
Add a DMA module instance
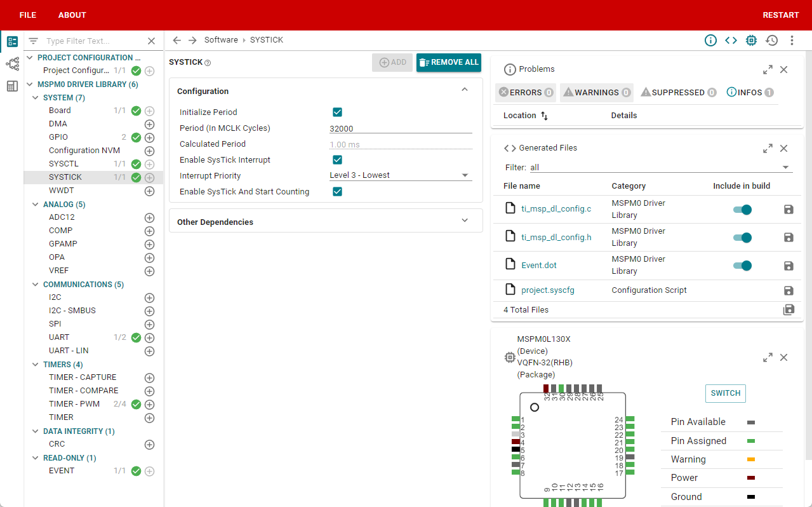pyautogui.click(x=150, y=125)
